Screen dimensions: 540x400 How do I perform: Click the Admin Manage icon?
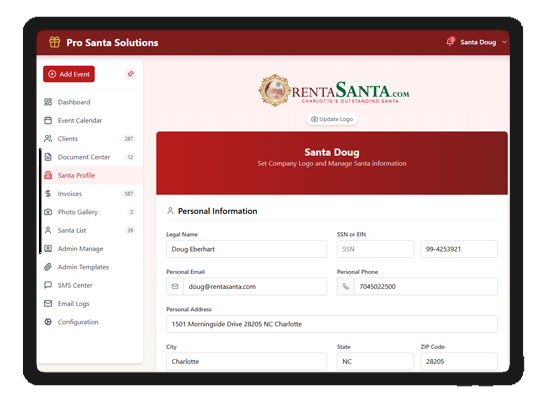point(48,248)
